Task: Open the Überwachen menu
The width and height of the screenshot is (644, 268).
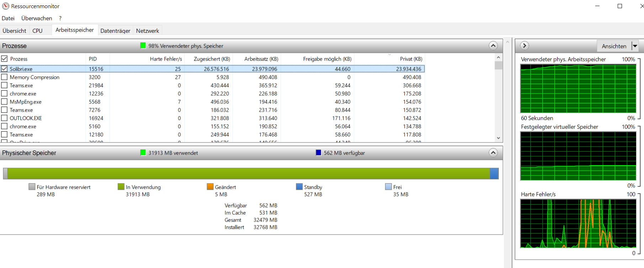Action: pos(37,18)
